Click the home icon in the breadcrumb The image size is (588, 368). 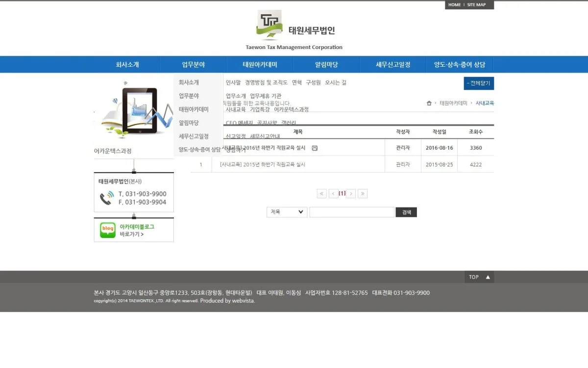[x=429, y=103]
